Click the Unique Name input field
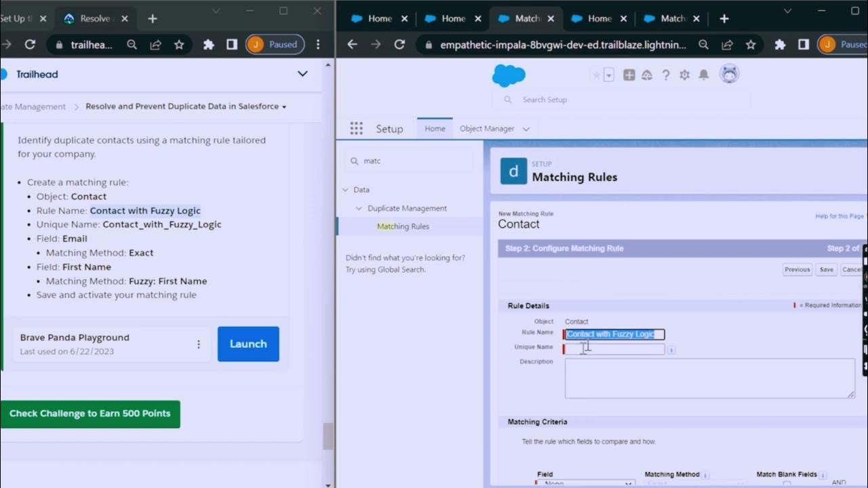 click(615, 349)
